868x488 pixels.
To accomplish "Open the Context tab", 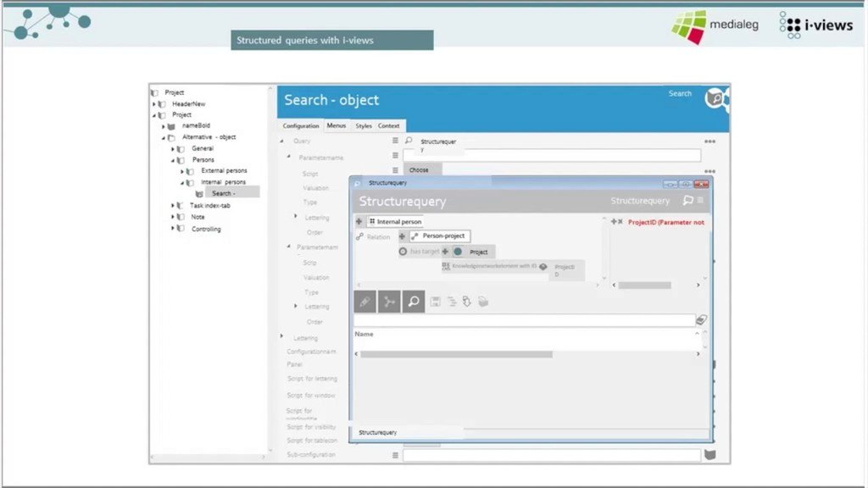I will (388, 125).
